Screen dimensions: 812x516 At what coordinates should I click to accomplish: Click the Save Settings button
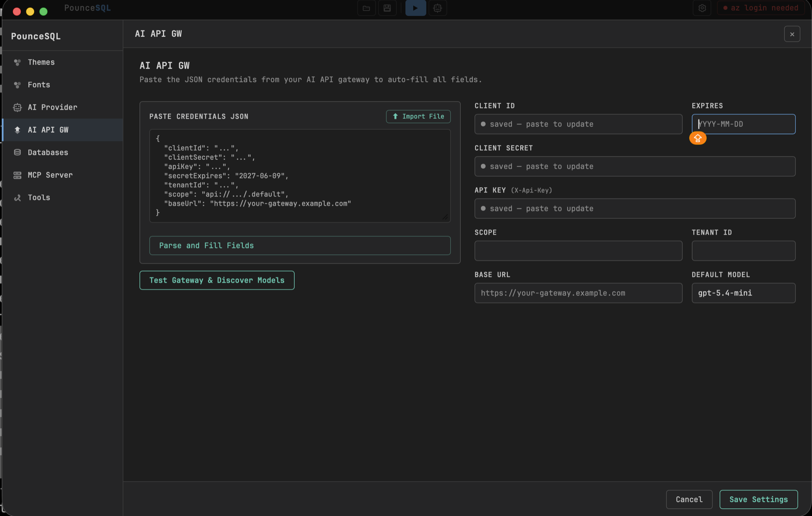point(758,499)
